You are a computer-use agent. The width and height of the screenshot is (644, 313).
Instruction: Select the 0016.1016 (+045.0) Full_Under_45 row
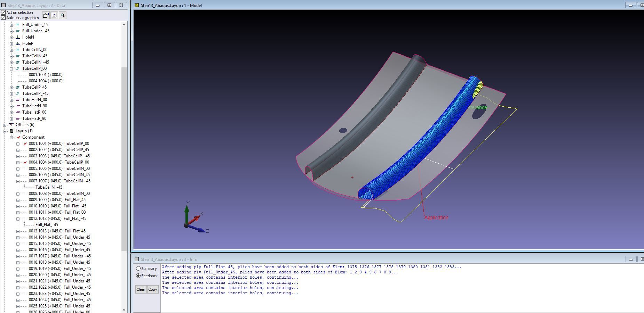(59, 250)
